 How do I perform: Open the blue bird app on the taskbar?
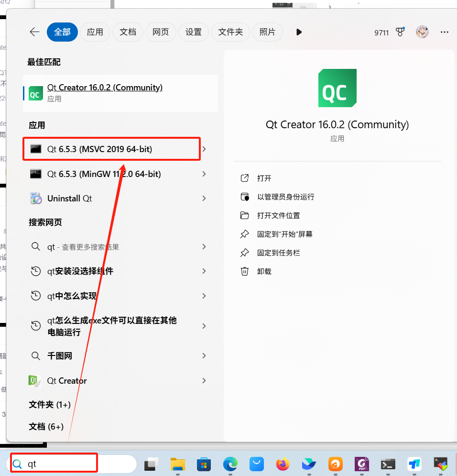tap(309, 464)
